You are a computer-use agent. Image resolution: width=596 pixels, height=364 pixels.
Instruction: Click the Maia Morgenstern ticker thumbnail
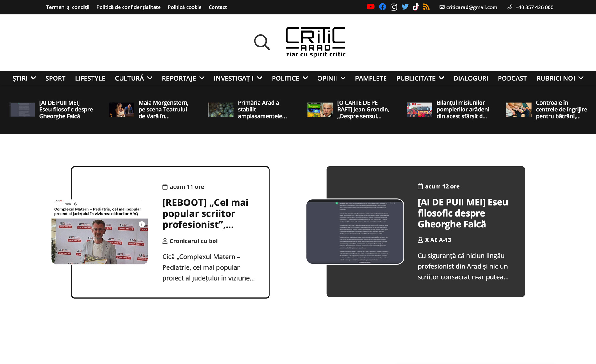(121, 110)
